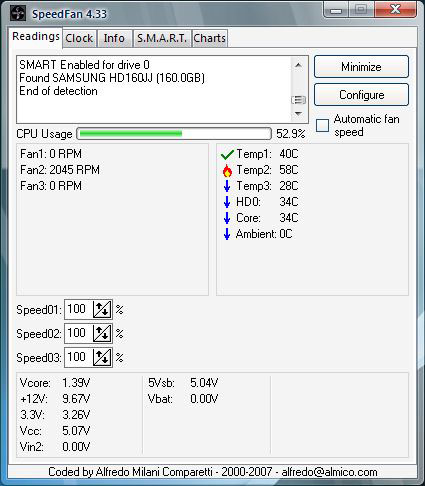425x486 pixels.
Task: Click the Vbat 0.00V reading
Action: pyautogui.click(x=183, y=399)
